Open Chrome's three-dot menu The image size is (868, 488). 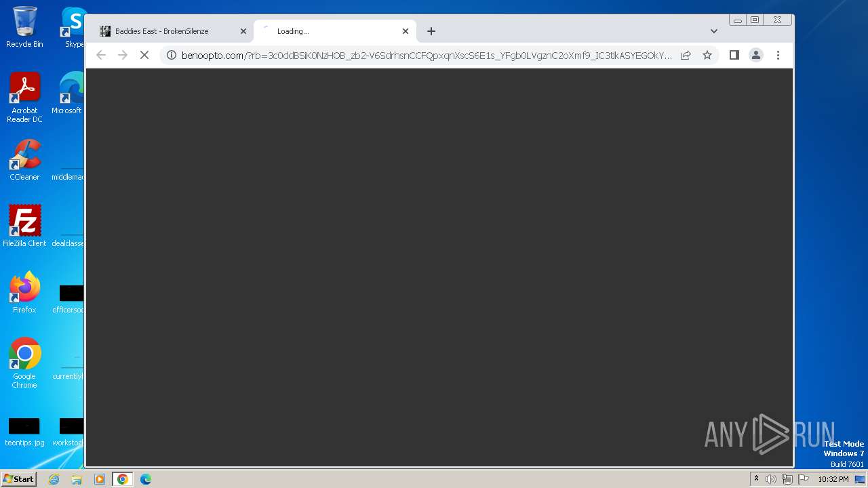pyautogui.click(x=778, y=55)
